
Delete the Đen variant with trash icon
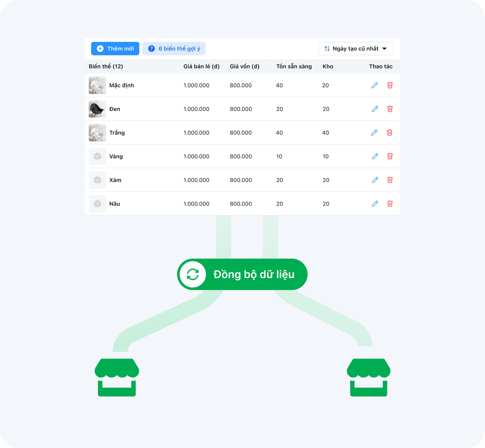click(390, 109)
